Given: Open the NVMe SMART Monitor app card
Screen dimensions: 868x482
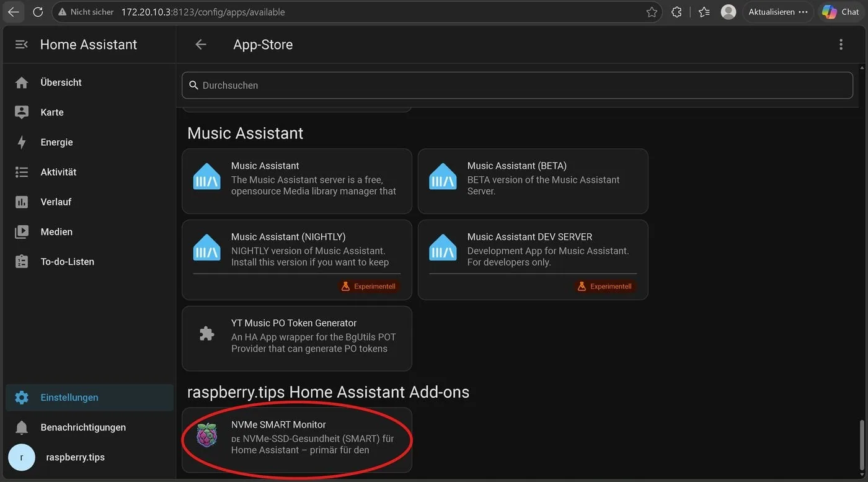Looking at the screenshot, I should (x=297, y=440).
